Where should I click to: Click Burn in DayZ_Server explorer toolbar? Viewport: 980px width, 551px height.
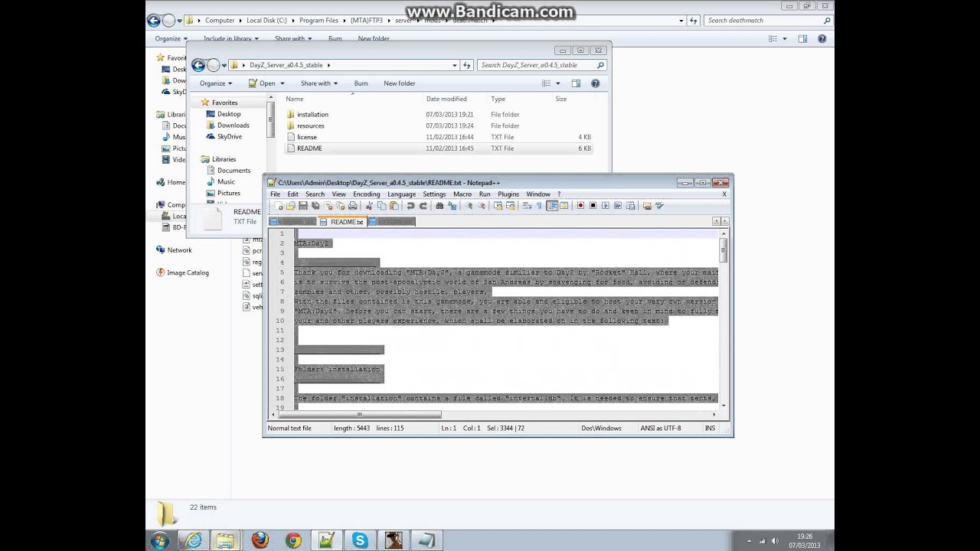[x=361, y=83]
